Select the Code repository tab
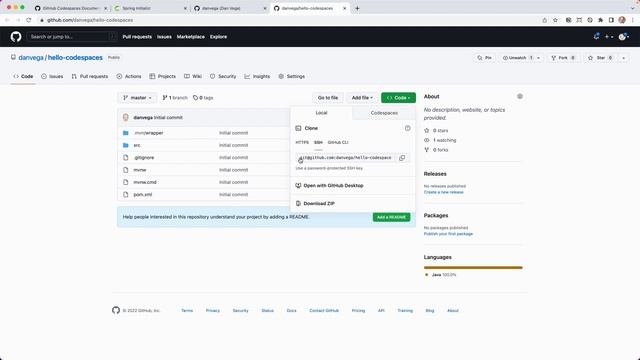This screenshot has width=640, height=360. (23, 76)
